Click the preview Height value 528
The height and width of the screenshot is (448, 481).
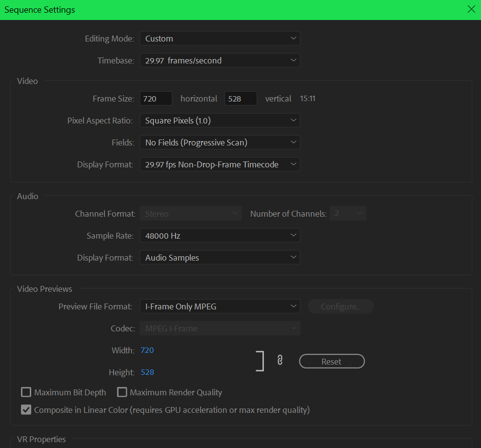point(147,372)
